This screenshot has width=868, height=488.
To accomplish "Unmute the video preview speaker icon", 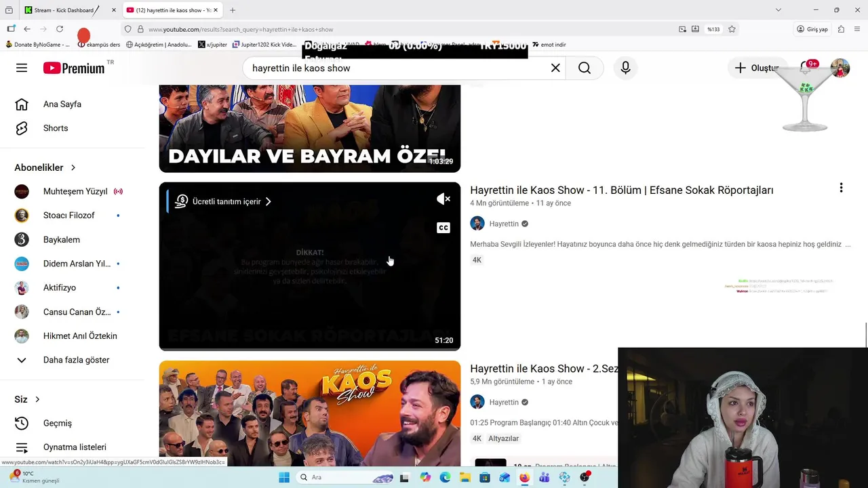I will [443, 199].
